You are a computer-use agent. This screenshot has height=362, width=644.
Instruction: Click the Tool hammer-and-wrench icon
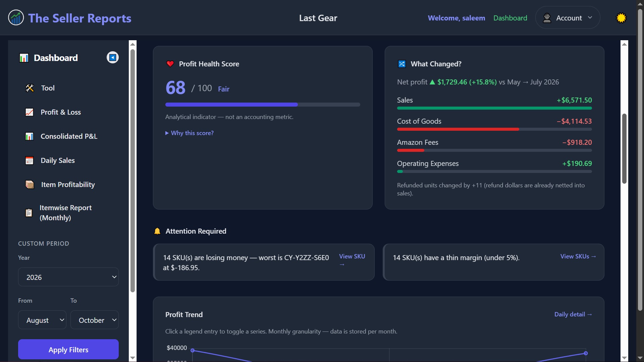(x=30, y=88)
